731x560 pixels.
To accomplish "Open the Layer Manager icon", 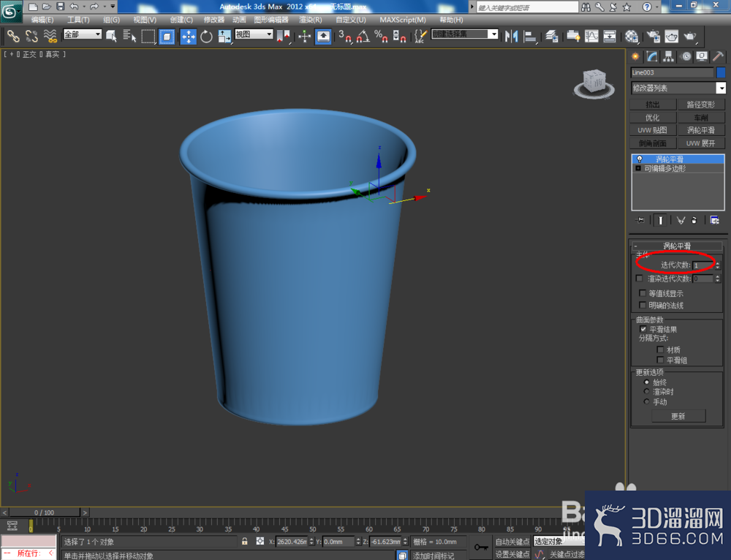I will (x=551, y=37).
